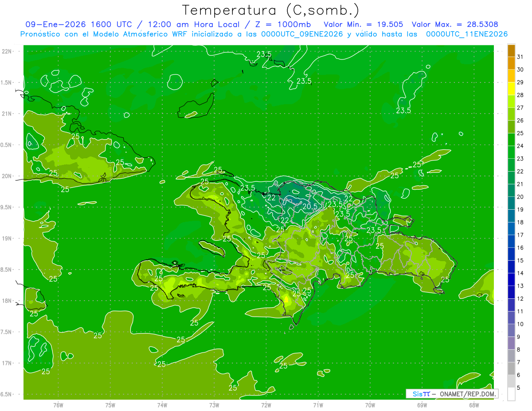
Task: Click the latitude label "9.5N"
Action: pos(7,207)
